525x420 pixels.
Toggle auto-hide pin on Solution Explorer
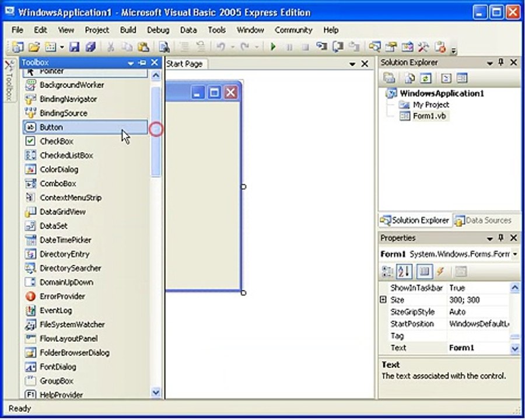[501, 62]
